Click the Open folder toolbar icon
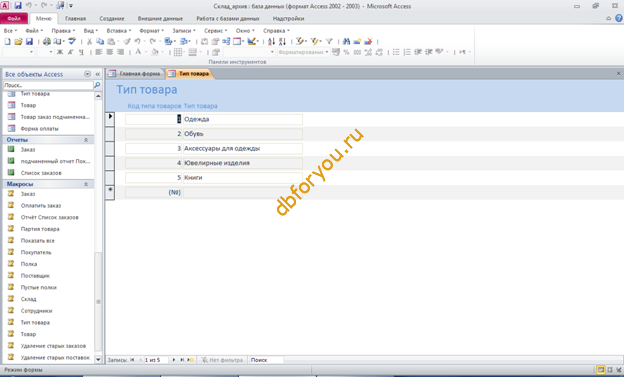Screen dimensions: 624x377 point(18,41)
